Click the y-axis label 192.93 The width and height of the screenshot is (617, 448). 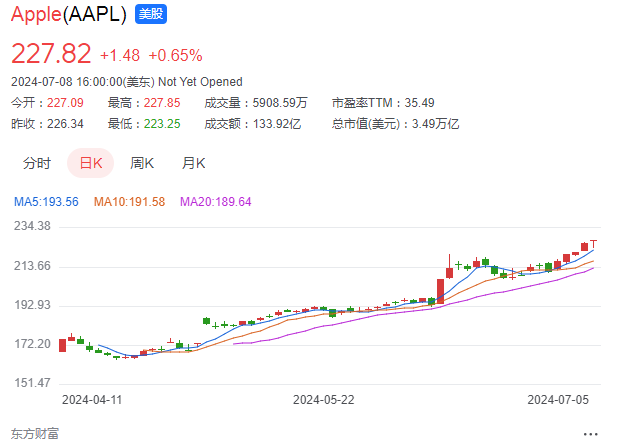coord(32,305)
